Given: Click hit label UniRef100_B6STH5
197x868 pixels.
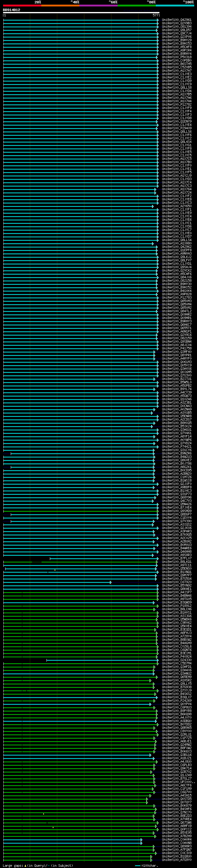Looking at the screenshot, I should click(176, 64).
